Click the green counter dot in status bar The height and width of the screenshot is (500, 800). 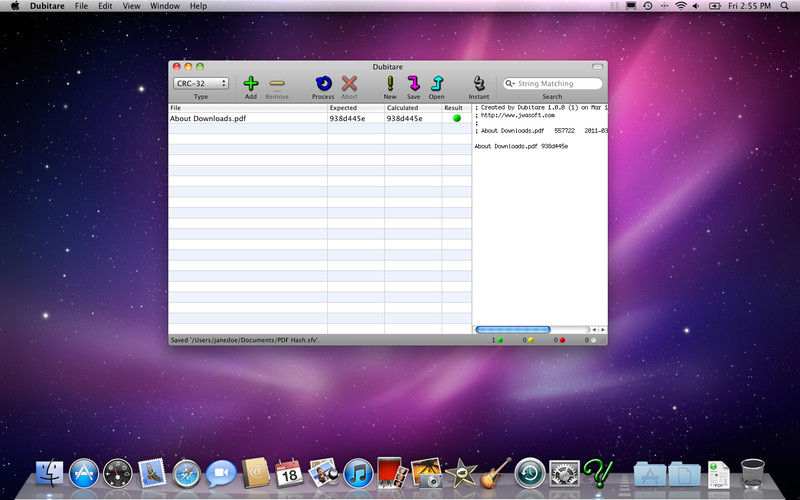tap(500, 340)
